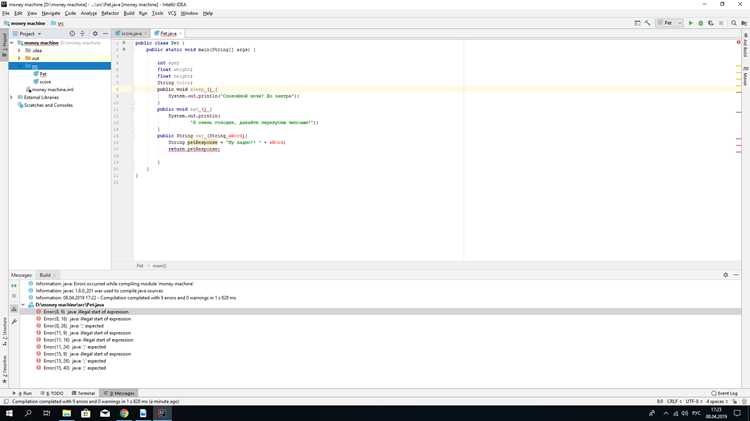Open the Terminal tool window button
Image resolution: width=750 pixels, height=421 pixels.
click(x=84, y=393)
